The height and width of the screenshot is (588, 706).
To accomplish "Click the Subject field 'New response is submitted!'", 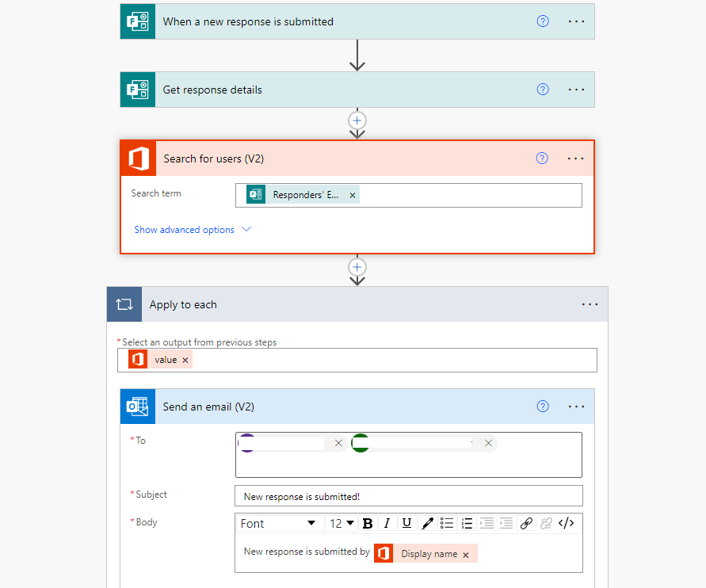I will (408, 496).
